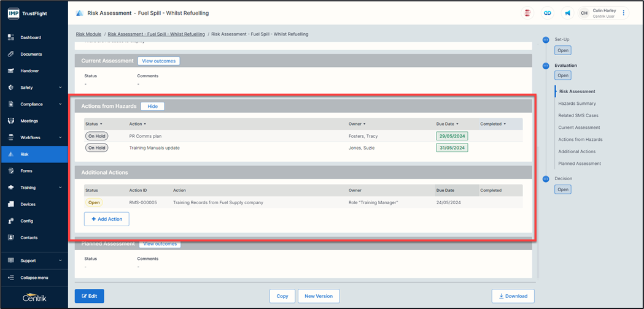The height and width of the screenshot is (309, 644).
Task: Sort actions by Due Date column
Action: click(447, 124)
